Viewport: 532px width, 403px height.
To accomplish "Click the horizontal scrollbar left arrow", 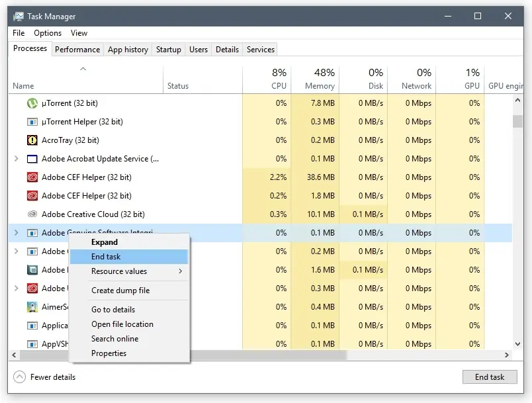I will [x=14, y=355].
